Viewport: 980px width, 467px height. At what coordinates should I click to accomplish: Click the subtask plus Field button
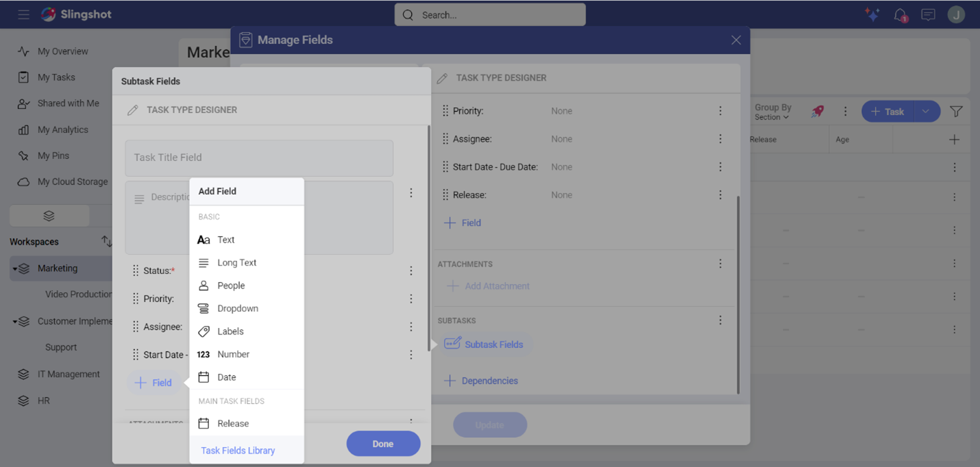click(x=154, y=383)
